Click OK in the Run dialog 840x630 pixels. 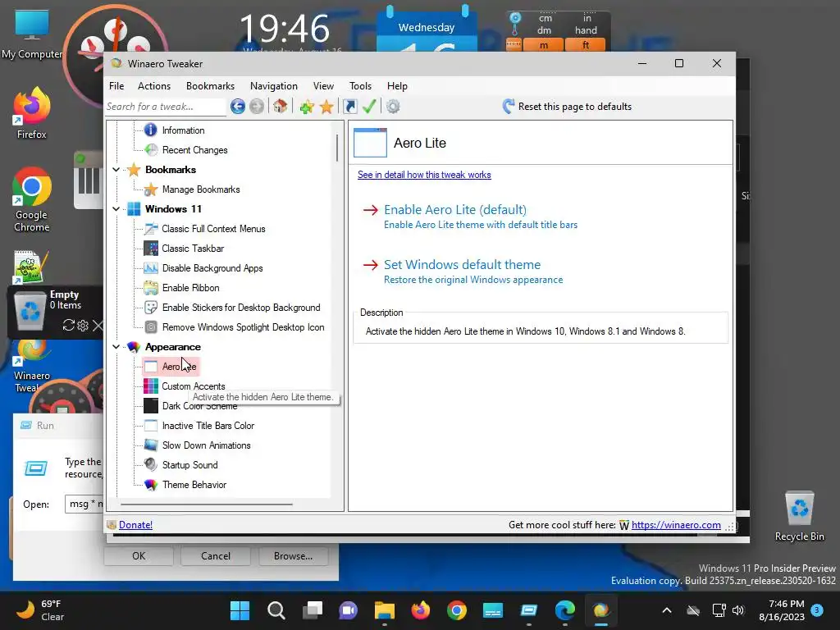point(139,556)
